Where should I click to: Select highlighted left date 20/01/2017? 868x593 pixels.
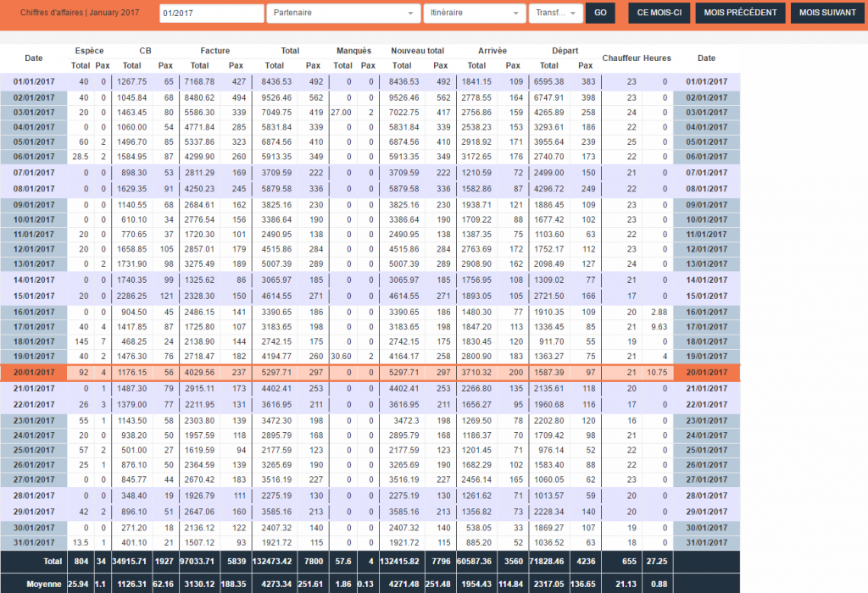pos(34,372)
